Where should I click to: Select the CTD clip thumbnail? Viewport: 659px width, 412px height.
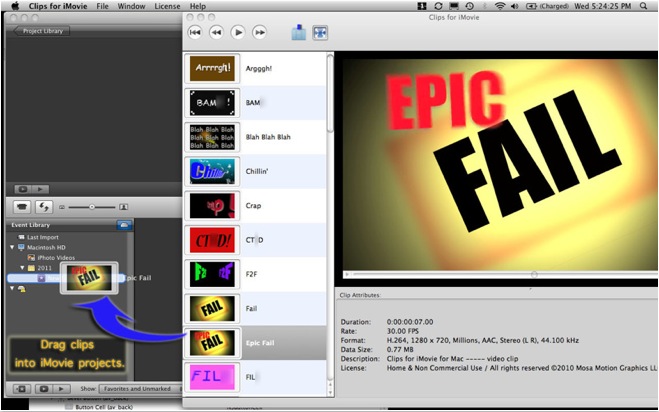click(212, 240)
